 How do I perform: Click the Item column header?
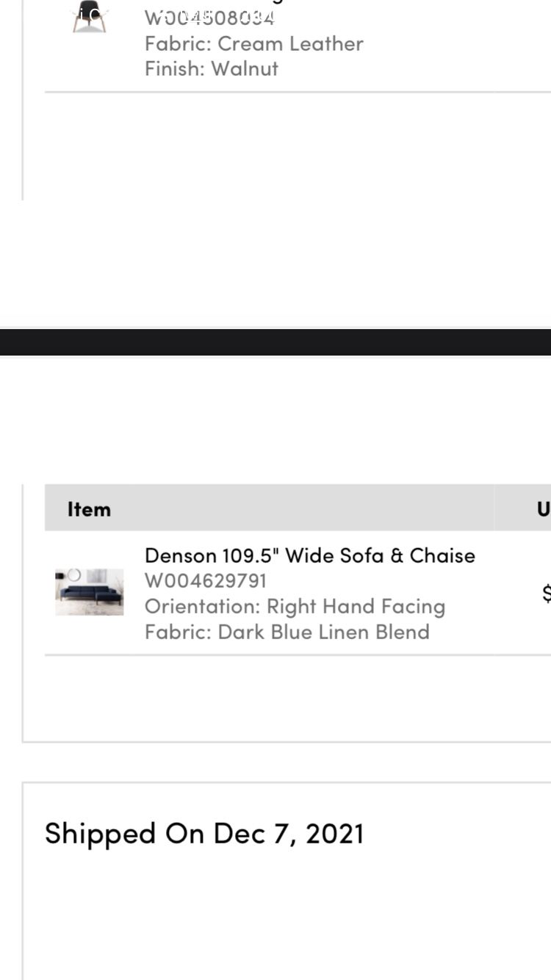click(x=89, y=509)
